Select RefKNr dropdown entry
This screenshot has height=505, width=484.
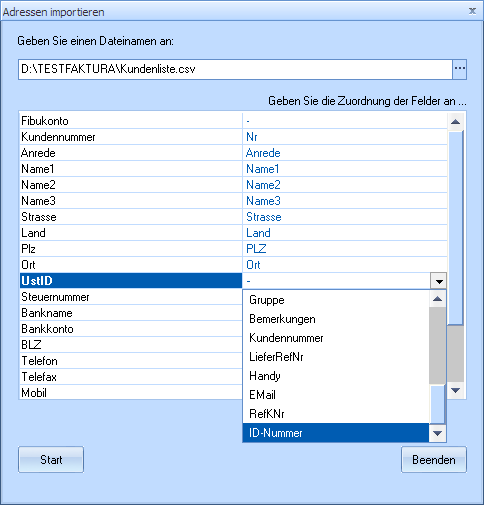pos(336,414)
